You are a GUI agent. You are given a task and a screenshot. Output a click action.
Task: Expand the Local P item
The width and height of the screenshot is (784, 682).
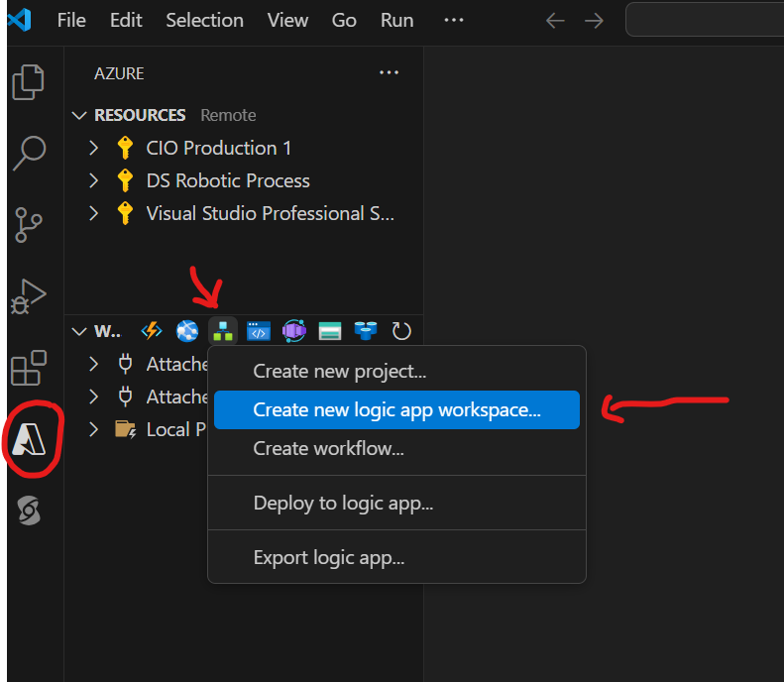tap(93, 429)
